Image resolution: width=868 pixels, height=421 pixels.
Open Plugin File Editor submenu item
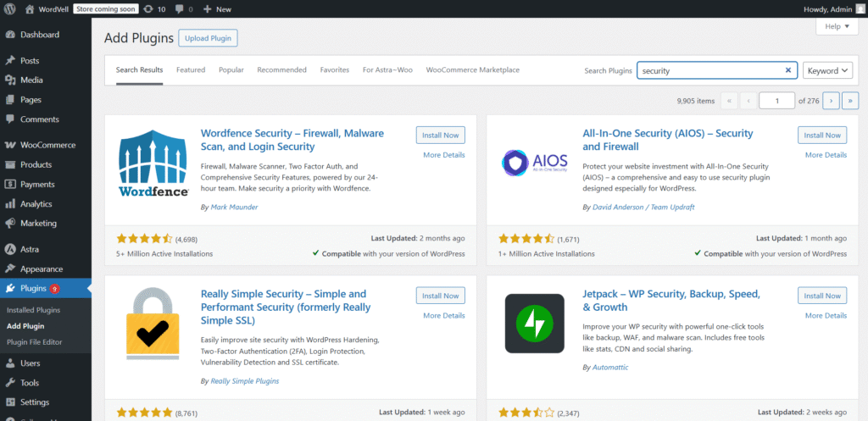tap(34, 342)
